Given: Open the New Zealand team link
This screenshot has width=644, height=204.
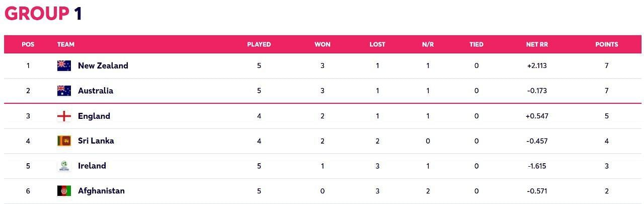Looking at the screenshot, I should click(x=103, y=65).
